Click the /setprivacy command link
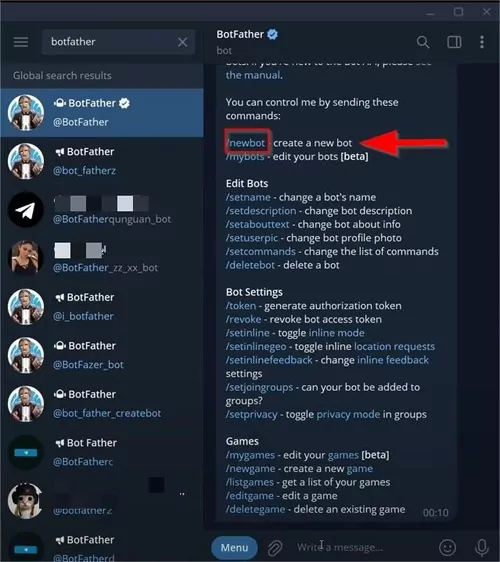The width and height of the screenshot is (500, 562). pyautogui.click(x=251, y=414)
